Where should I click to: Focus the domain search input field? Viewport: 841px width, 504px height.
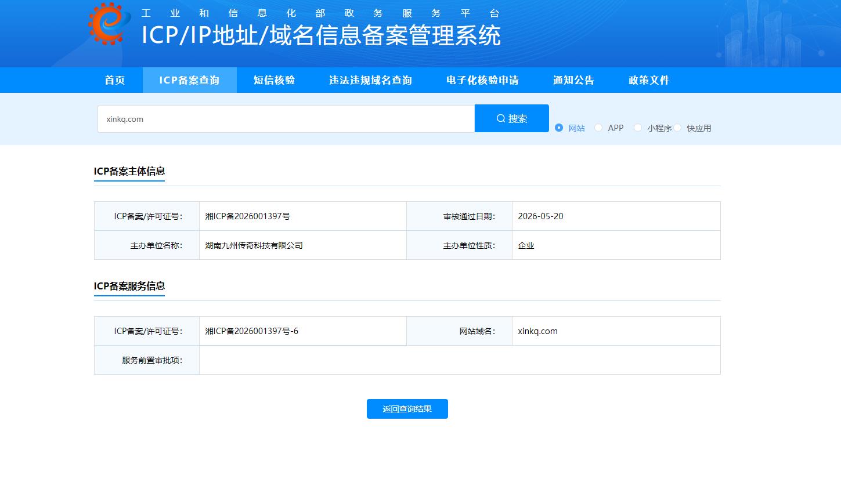pos(286,119)
